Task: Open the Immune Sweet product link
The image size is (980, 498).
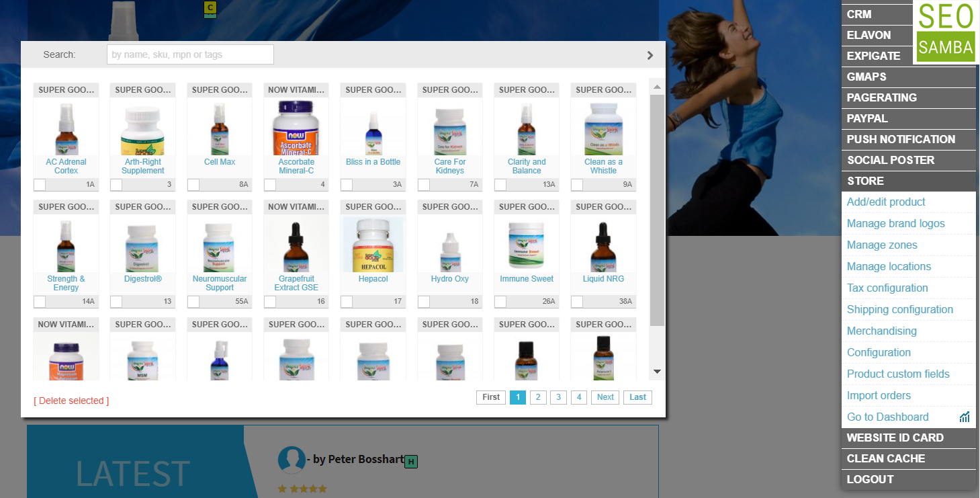Action: tap(527, 279)
